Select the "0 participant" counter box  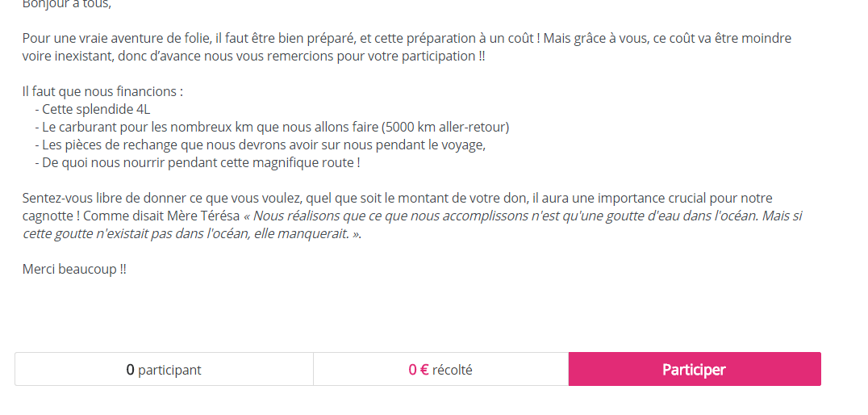[x=164, y=369]
